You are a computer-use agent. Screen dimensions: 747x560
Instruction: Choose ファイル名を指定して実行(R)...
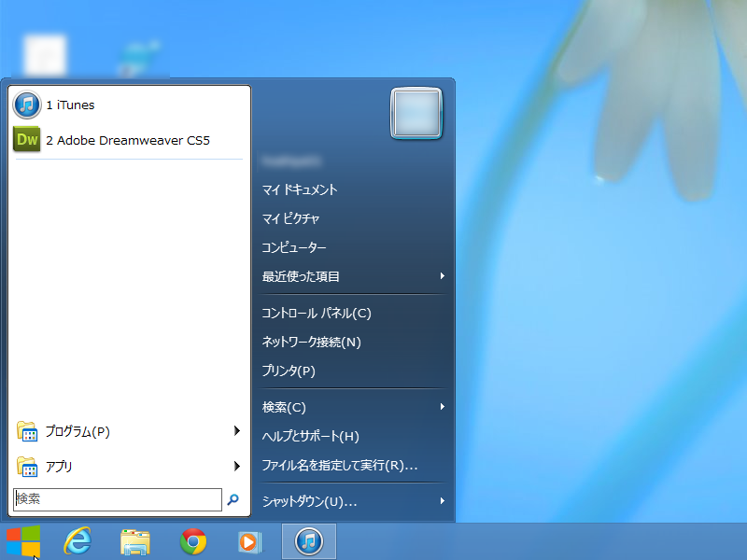coord(340,465)
